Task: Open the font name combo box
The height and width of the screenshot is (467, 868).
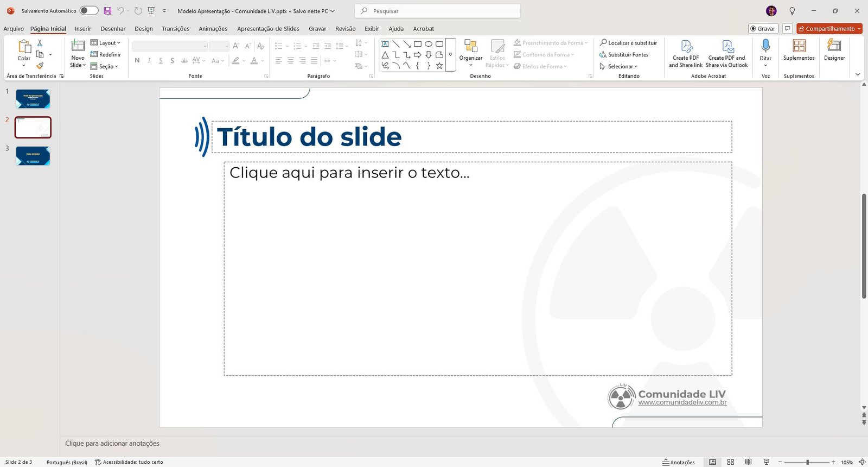Action: tap(170, 46)
